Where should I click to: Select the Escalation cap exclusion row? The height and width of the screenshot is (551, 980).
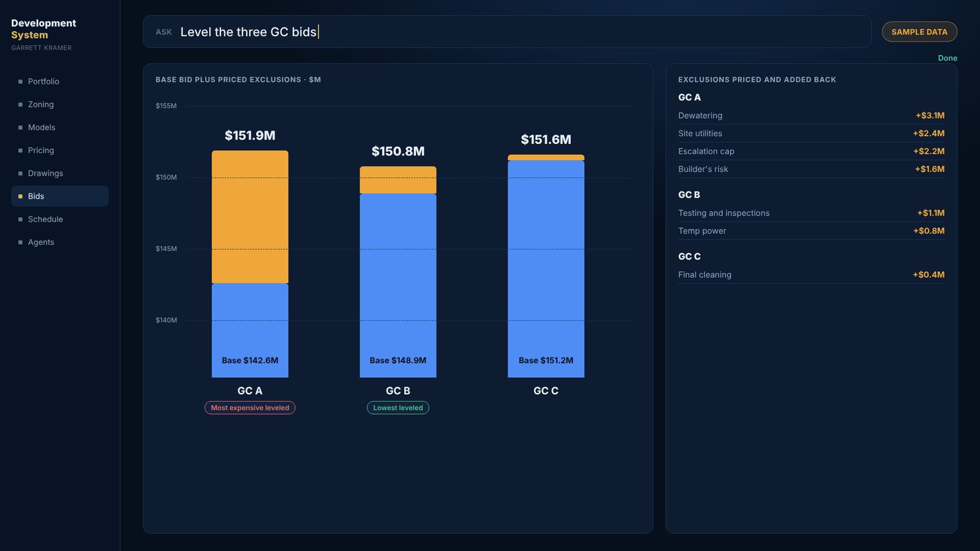(x=811, y=151)
